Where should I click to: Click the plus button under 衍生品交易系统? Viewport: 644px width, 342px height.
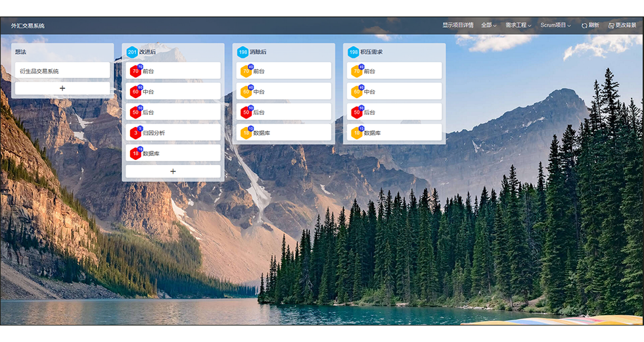click(x=62, y=88)
